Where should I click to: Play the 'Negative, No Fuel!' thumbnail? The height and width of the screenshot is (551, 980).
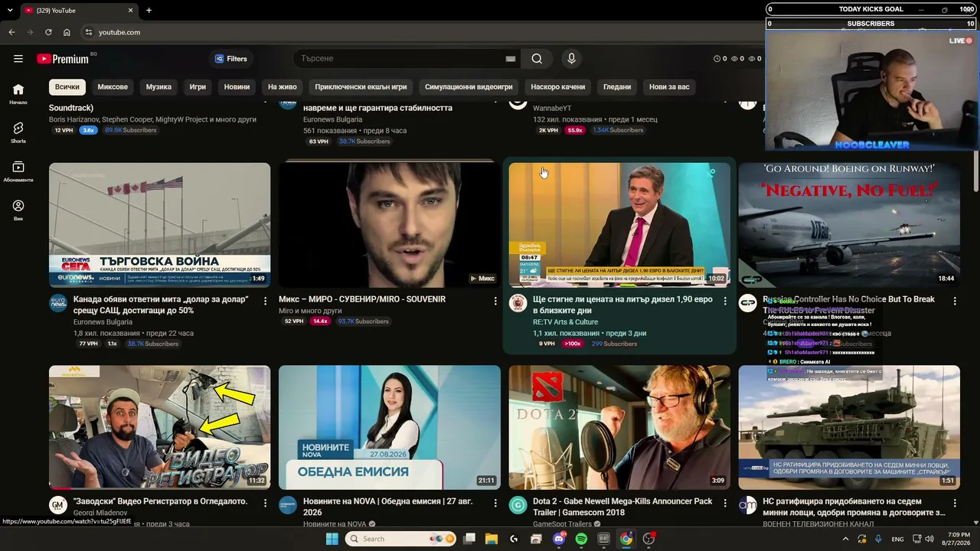pyautogui.click(x=849, y=225)
